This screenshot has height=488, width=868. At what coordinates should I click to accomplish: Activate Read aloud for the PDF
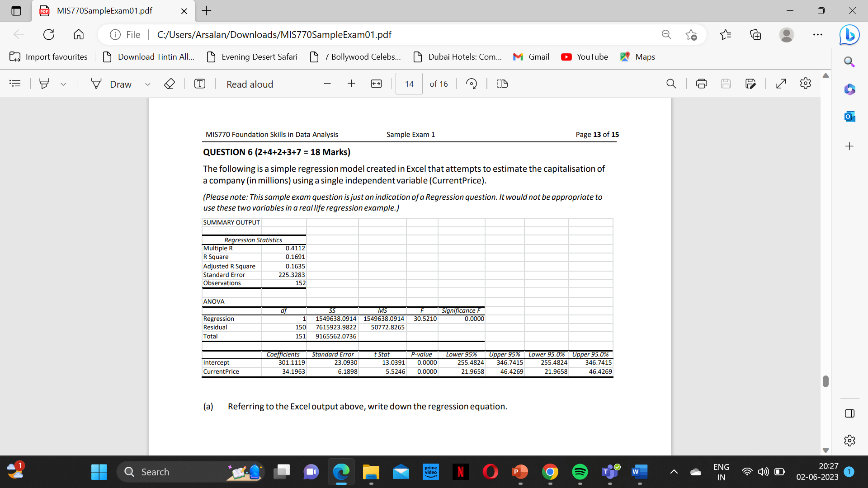pyautogui.click(x=250, y=84)
